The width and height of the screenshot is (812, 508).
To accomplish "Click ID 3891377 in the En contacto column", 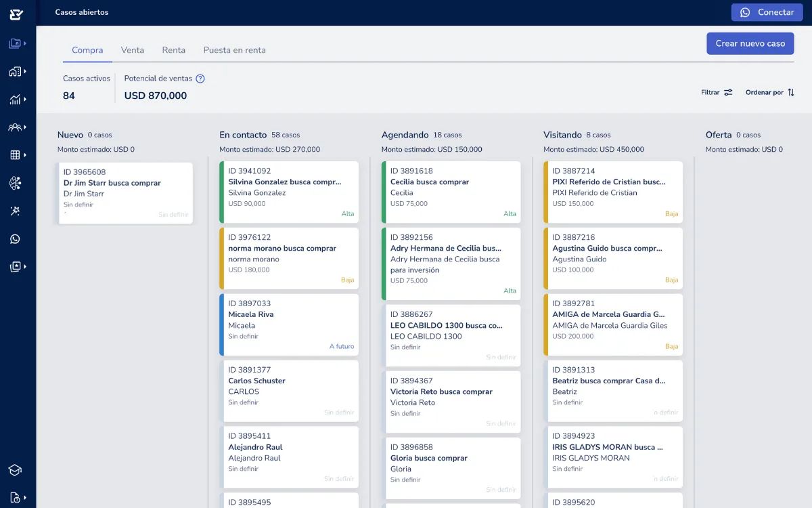I will point(249,370).
